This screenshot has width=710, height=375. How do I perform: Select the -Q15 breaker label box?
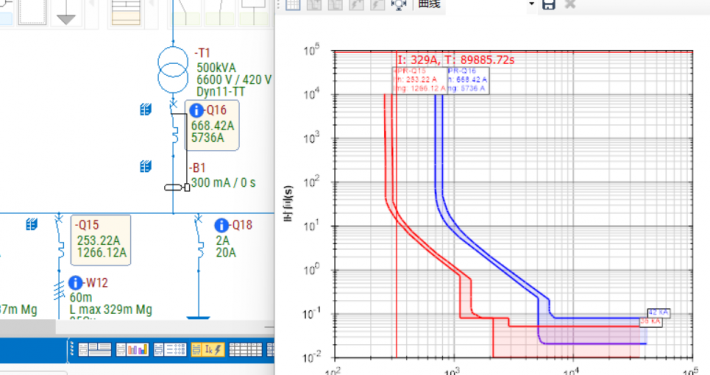pyautogui.click(x=101, y=240)
